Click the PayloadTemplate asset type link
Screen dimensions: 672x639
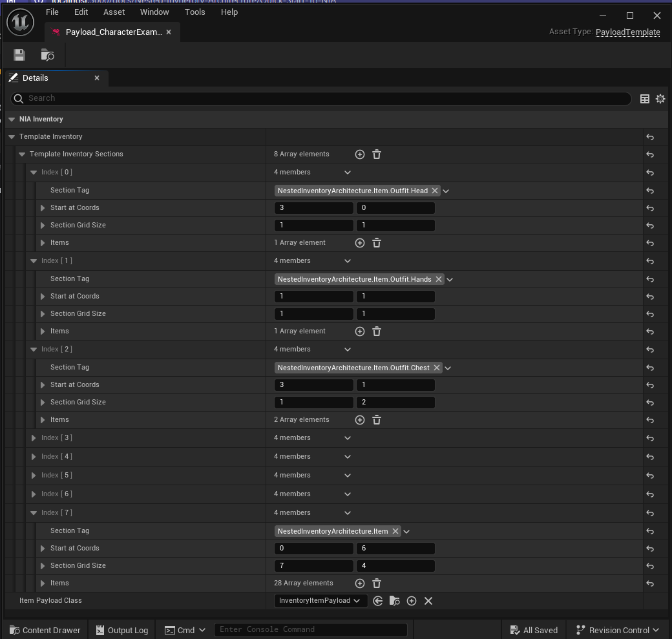point(627,32)
